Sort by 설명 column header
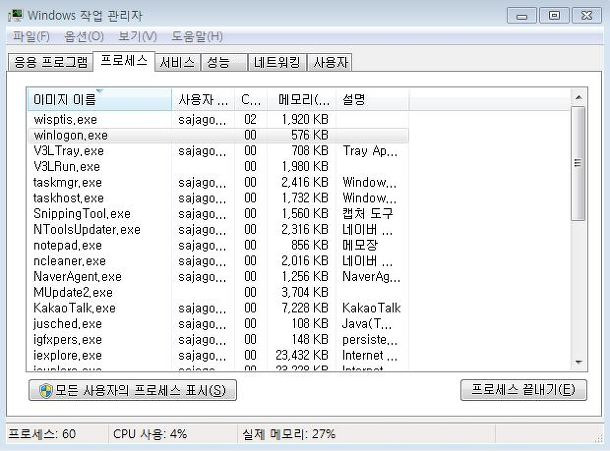 372,100
